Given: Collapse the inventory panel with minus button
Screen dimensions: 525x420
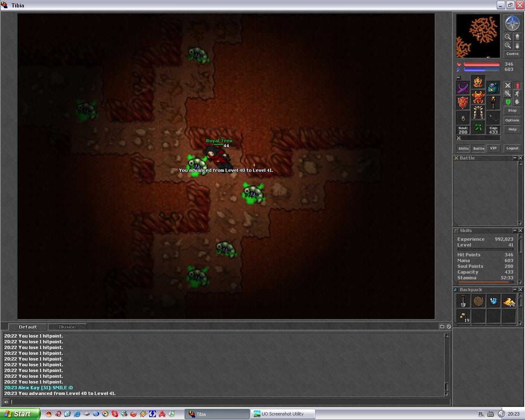Looking at the screenshot, I should pyautogui.click(x=459, y=78).
